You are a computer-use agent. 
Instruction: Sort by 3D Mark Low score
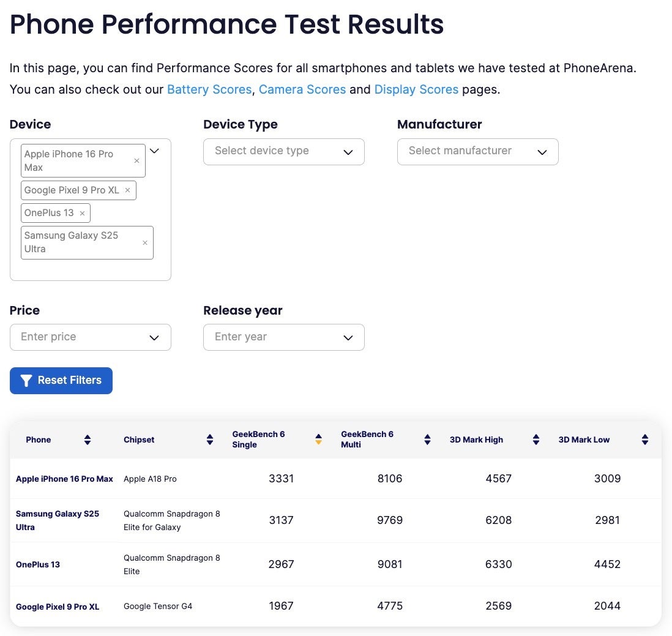(x=644, y=440)
